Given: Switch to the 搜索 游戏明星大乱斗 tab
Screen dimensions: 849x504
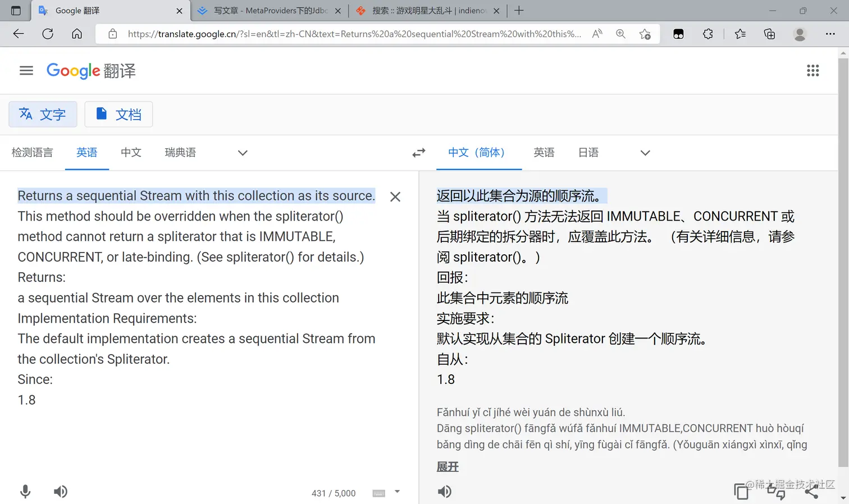Looking at the screenshot, I should [x=428, y=11].
